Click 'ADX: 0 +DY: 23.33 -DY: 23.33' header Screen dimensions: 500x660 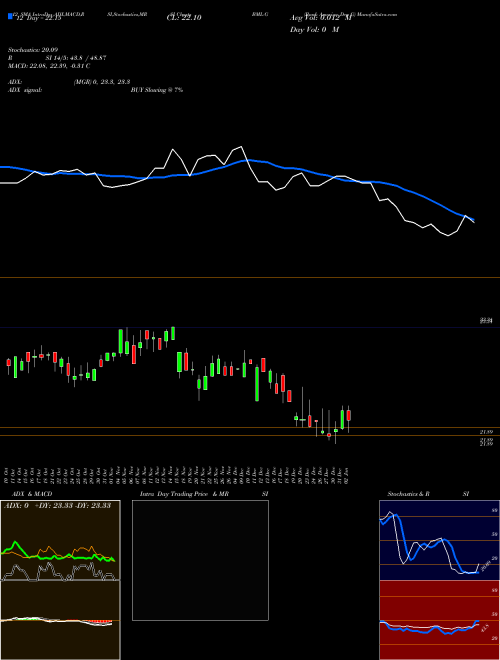57,505
